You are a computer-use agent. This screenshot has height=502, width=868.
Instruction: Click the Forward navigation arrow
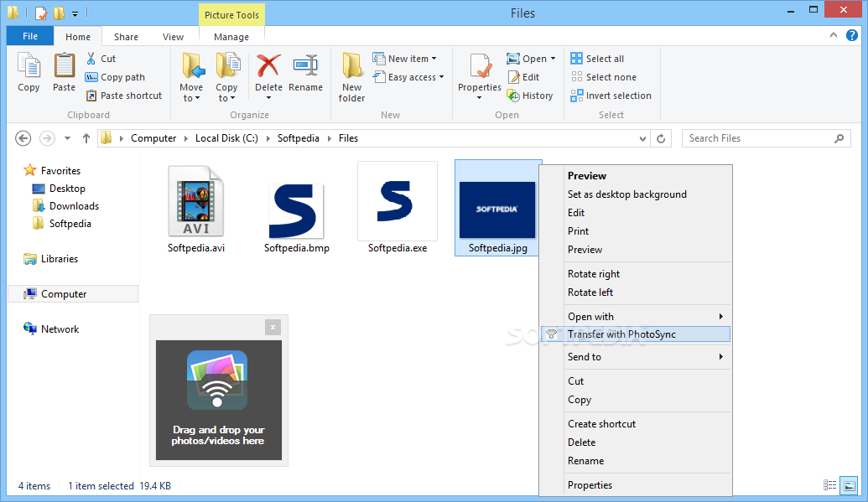click(48, 137)
